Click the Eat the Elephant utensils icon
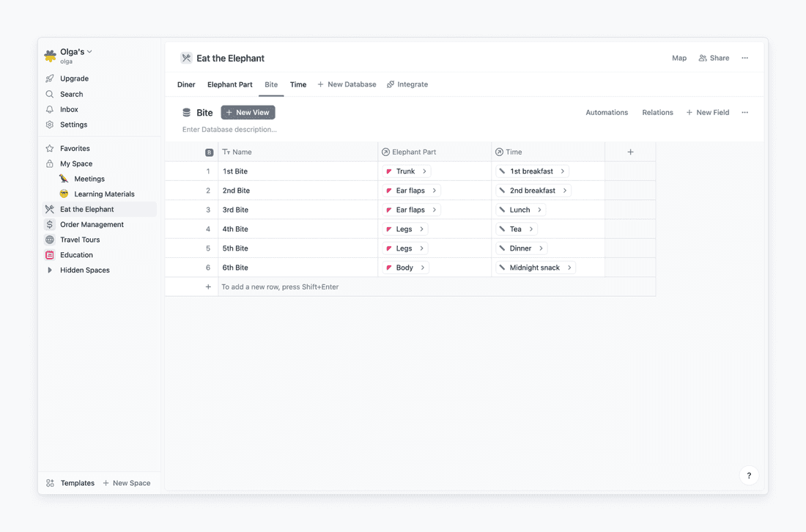Screen dimensions: 806x532 coord(49,209)
